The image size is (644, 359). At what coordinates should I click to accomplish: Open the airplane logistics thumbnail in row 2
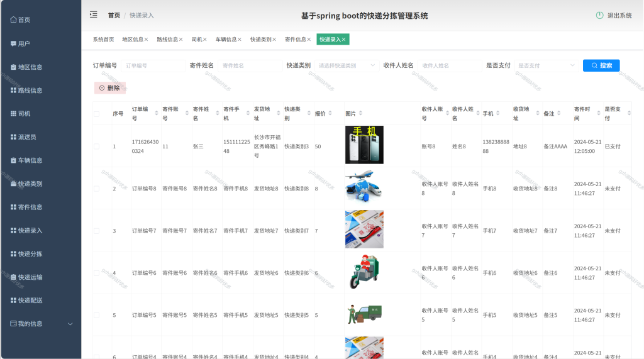tap(364, 187)
